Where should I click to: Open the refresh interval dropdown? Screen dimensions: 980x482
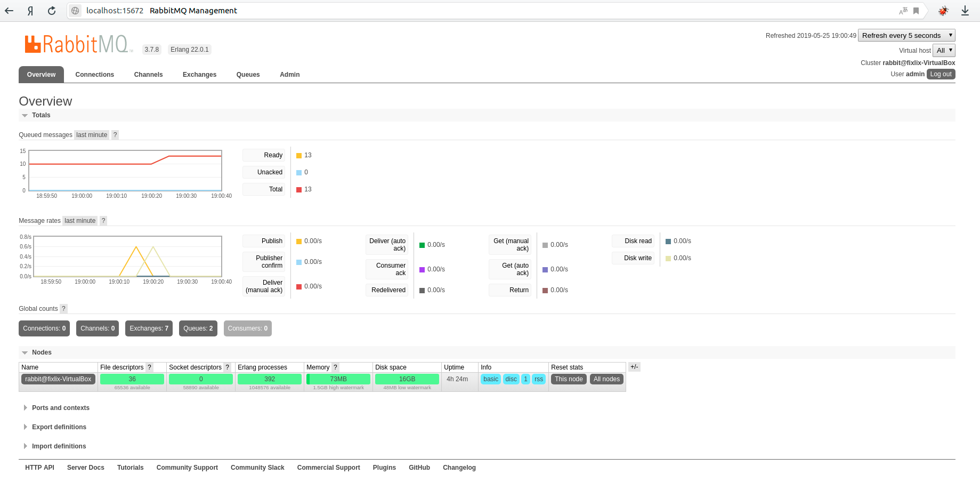906,35
